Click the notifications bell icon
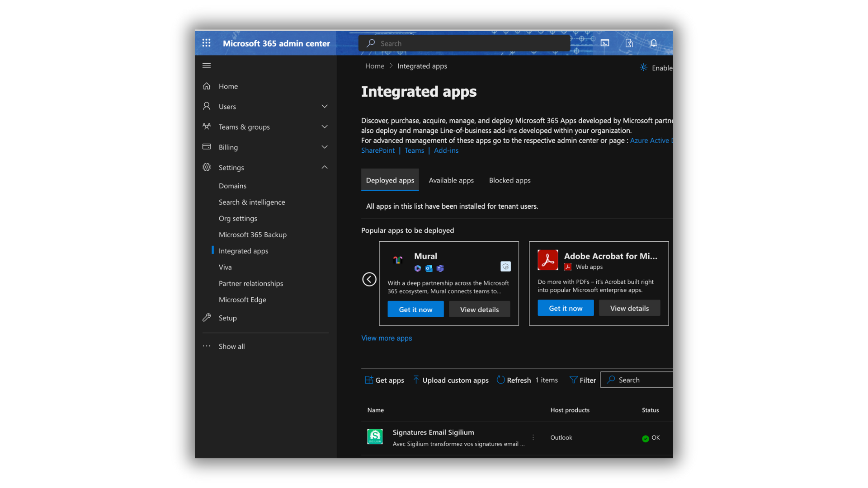 point(653,43)
